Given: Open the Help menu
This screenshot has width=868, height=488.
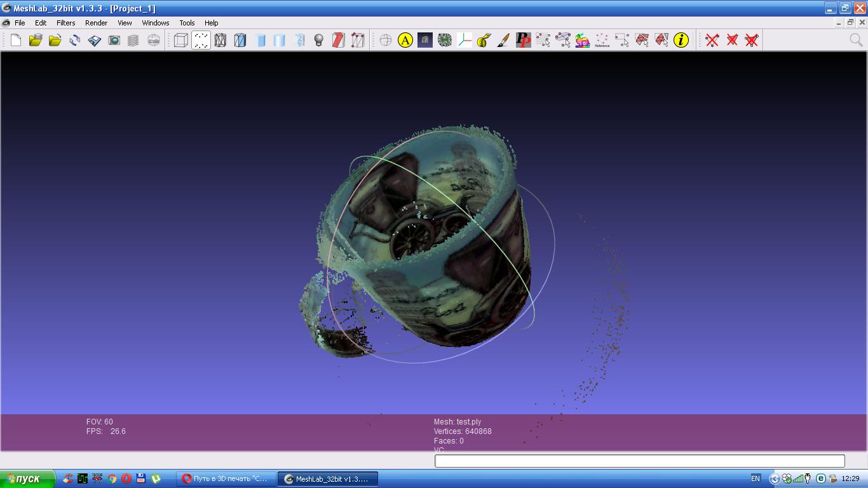Looking at the screenshot, I should [x=211, y=23].
